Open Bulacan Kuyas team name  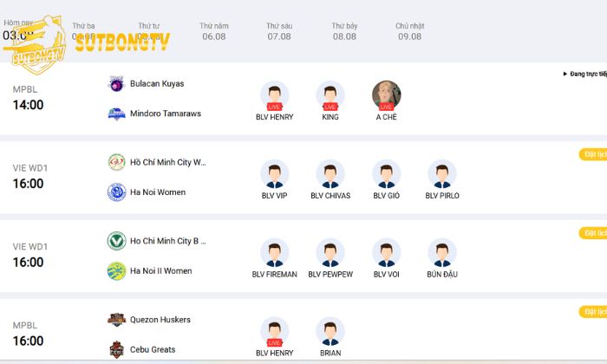coord(157,83)
